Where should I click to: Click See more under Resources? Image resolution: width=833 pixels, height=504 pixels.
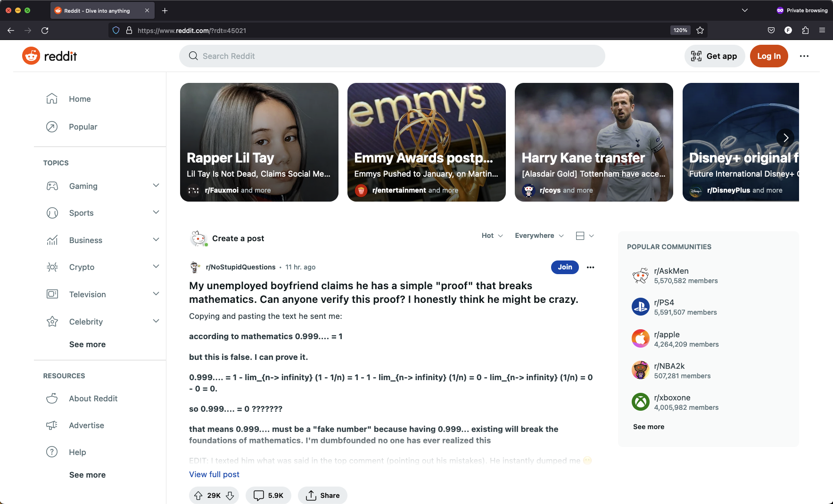click(87, 475)
